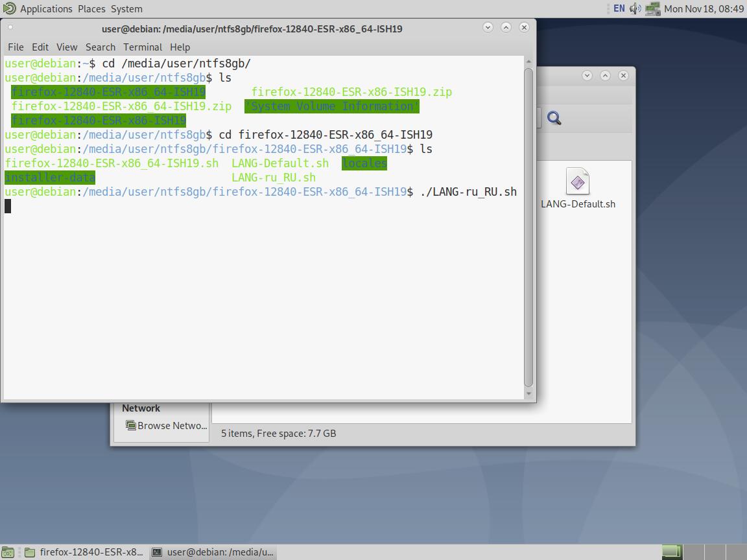This screenshot has width=747, height=560.
Task: Open the Terminal menu in menu bar
Action: [143, 47]
